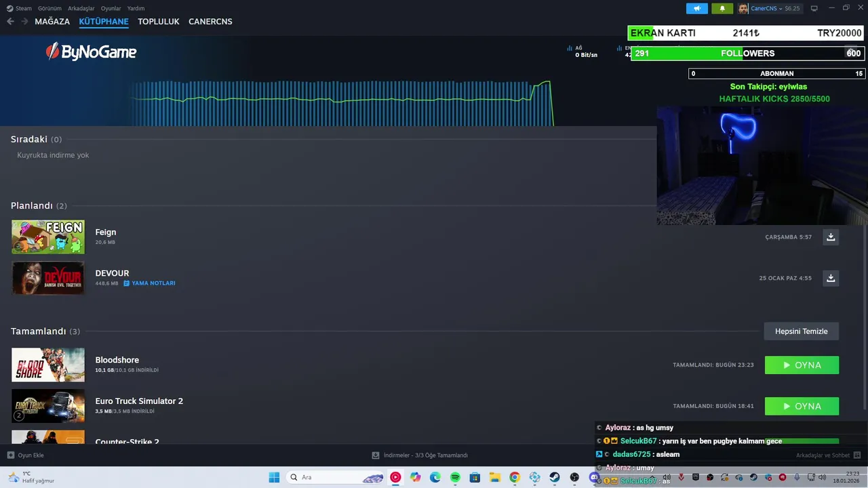
Task: Open the Copilot taskbar icon
Action: click(416, 477)
